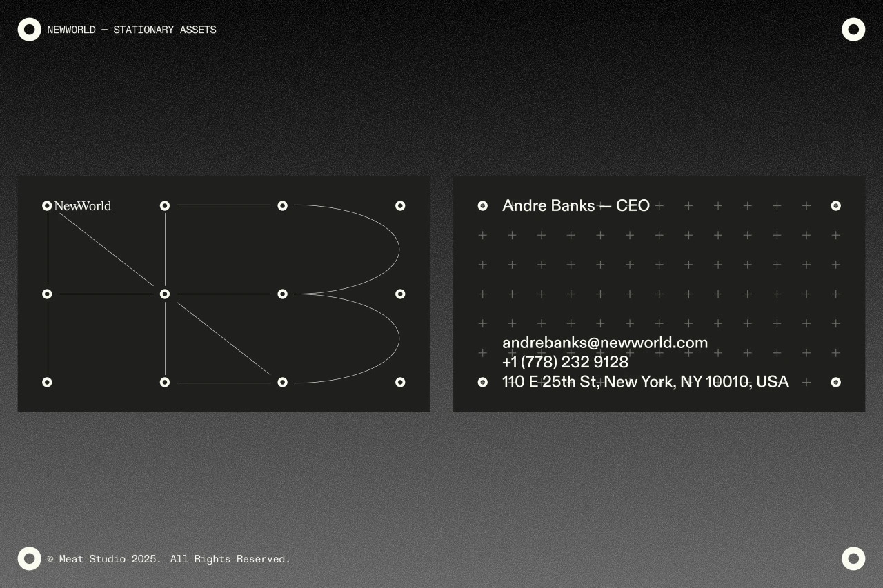The width and height of the screenshot is (883, 588).
Task: Click the bottom-right ring dot on the logo card
Action: (x=400, y=382)
